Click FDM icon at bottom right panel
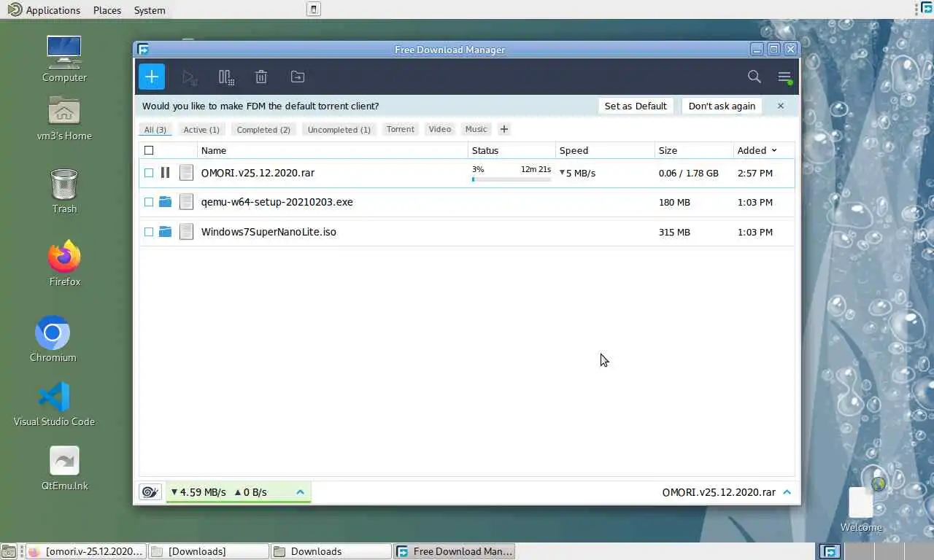934x560 pixels. (x=829, y=551)
